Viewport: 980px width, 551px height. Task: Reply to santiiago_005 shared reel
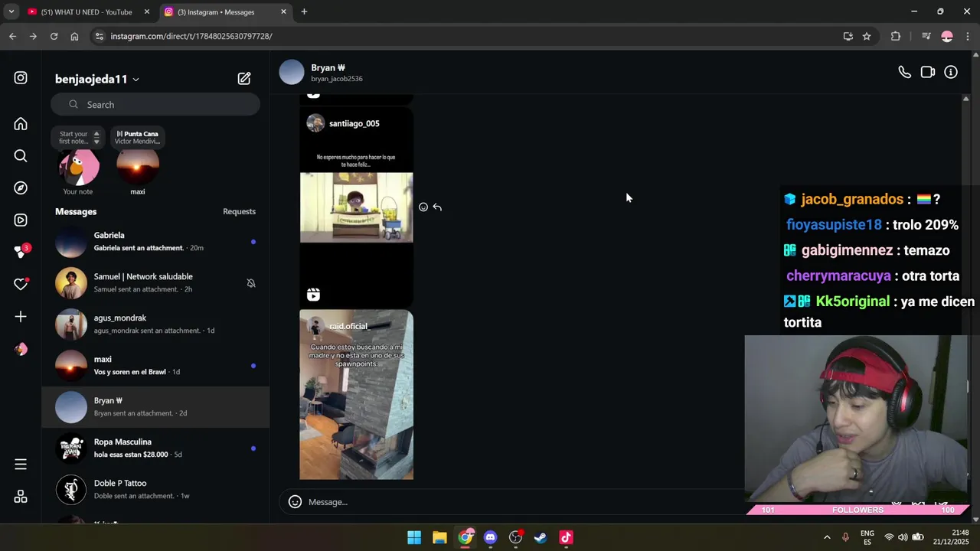[x=437, y=207]
